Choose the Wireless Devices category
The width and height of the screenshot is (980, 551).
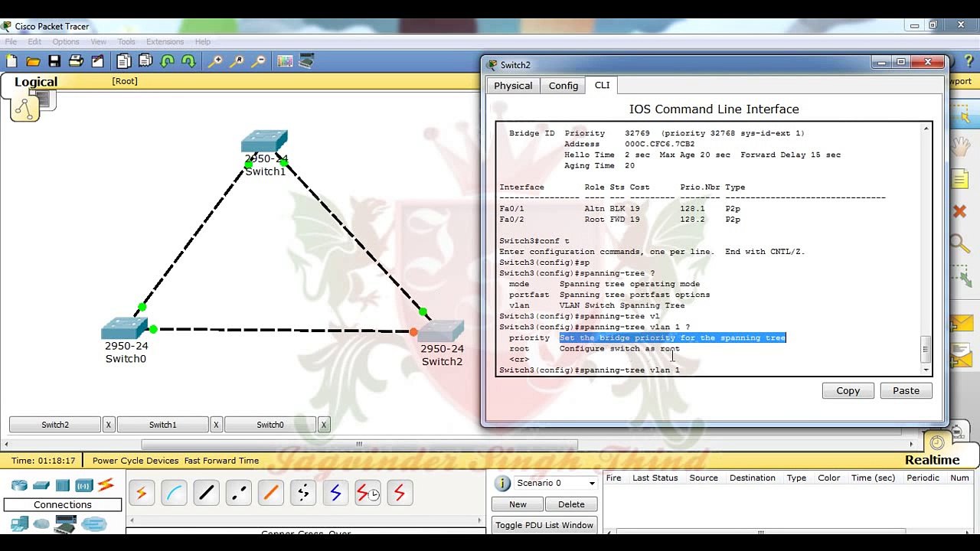click(x=84, y=485)
